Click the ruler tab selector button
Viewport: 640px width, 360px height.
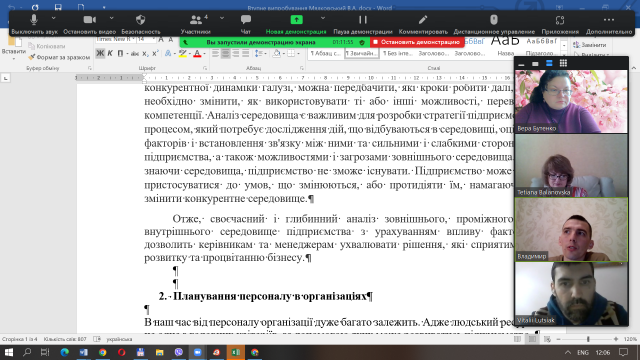pos(6,78)
